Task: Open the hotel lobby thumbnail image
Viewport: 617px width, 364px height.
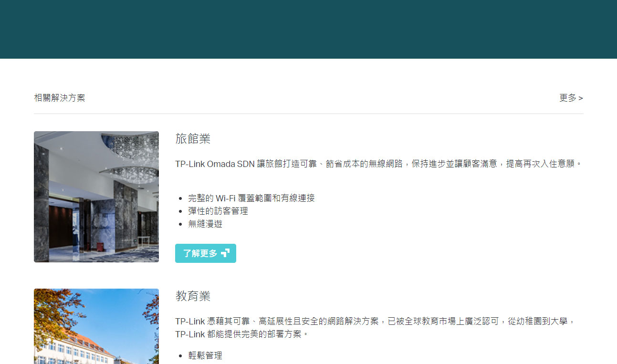Action: pos(96,197)
